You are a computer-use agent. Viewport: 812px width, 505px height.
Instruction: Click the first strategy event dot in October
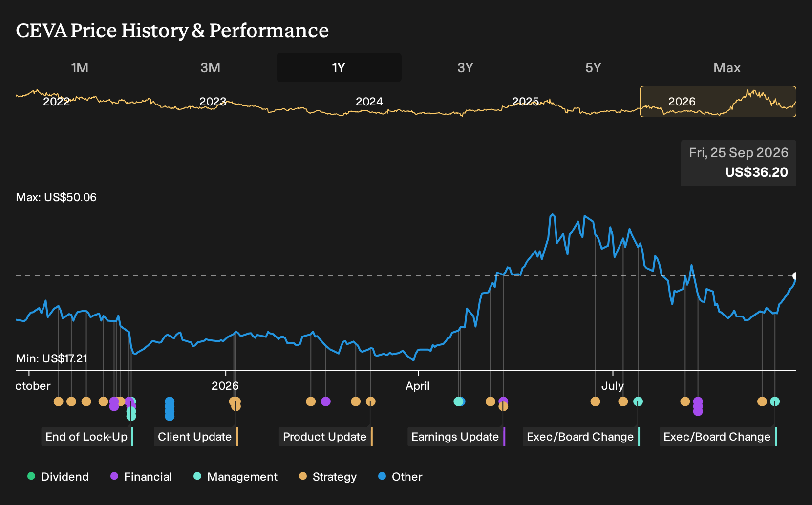[59, 401]
